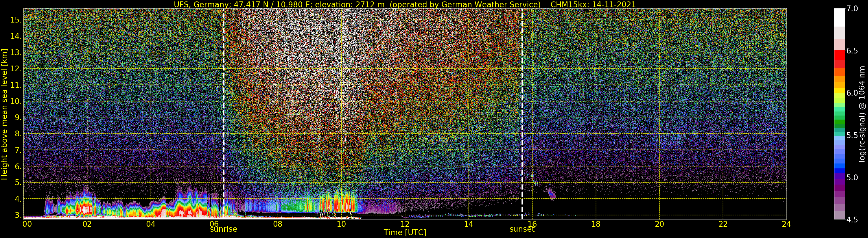Click the "10" time axis tick label
Viewport: 868px width, 238px height.
(x=341, y=224)
